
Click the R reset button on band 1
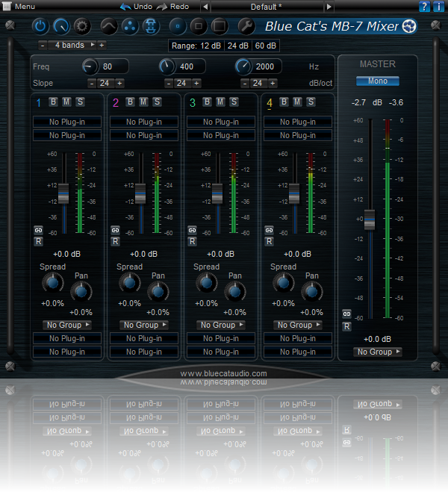[38, 241]
